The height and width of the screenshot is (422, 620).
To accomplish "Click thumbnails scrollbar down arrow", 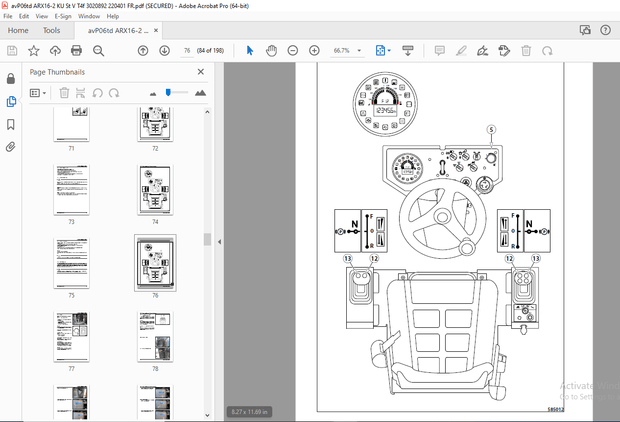I will coord(207,415).
